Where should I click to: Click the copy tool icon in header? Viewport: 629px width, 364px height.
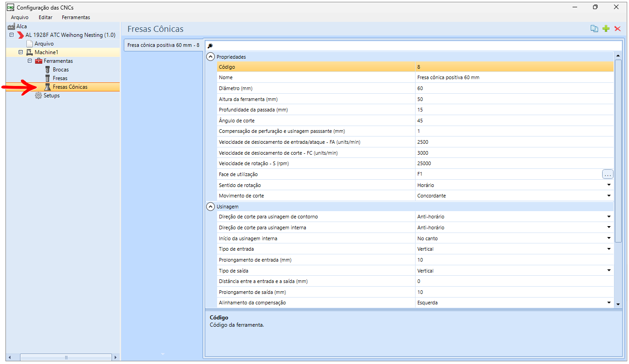pos(594,29)
